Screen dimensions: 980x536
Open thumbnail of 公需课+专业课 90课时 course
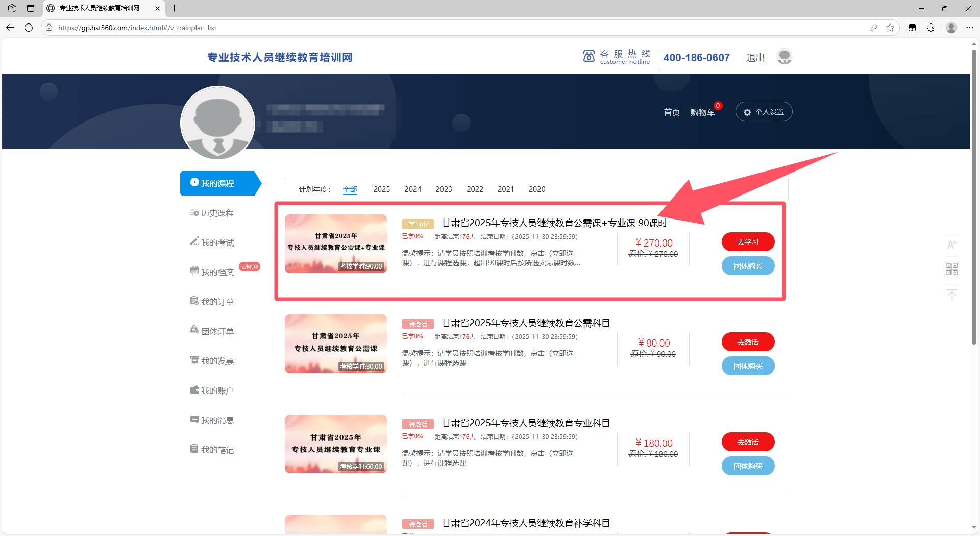336,243
